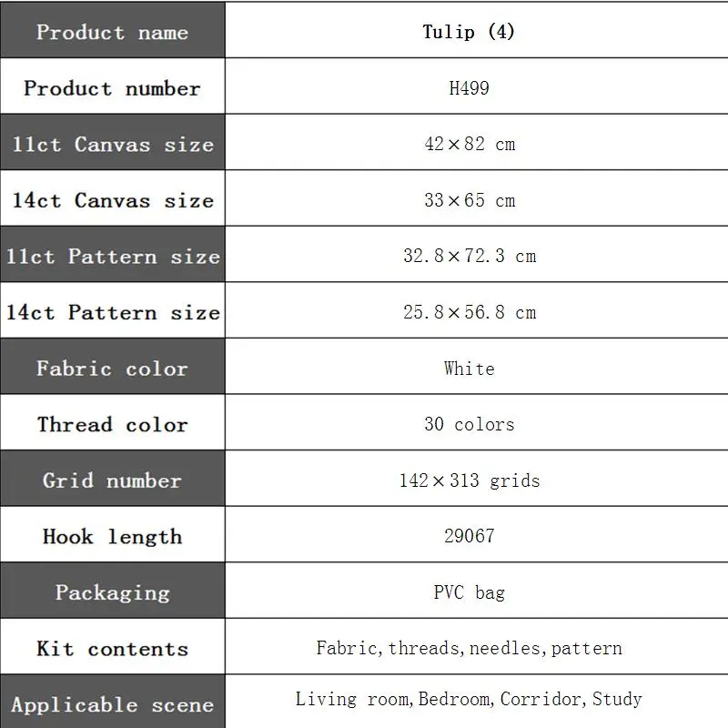Select the 'Tulip (4)' value cell

coord(476,31)
